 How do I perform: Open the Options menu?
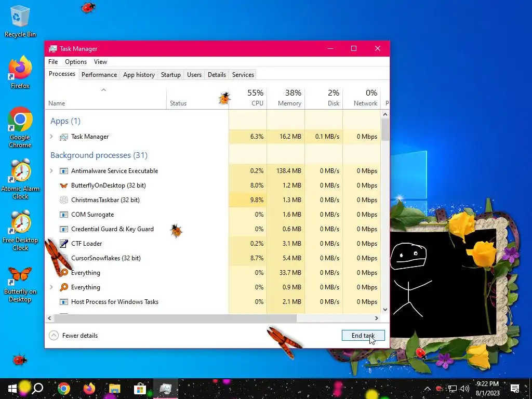(x=76, y=62)
